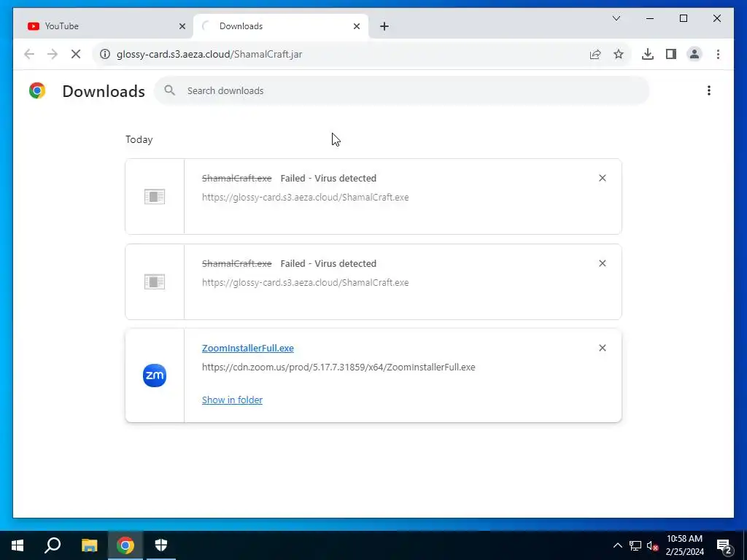Open Windows taskbar search

tap(53, 545)
